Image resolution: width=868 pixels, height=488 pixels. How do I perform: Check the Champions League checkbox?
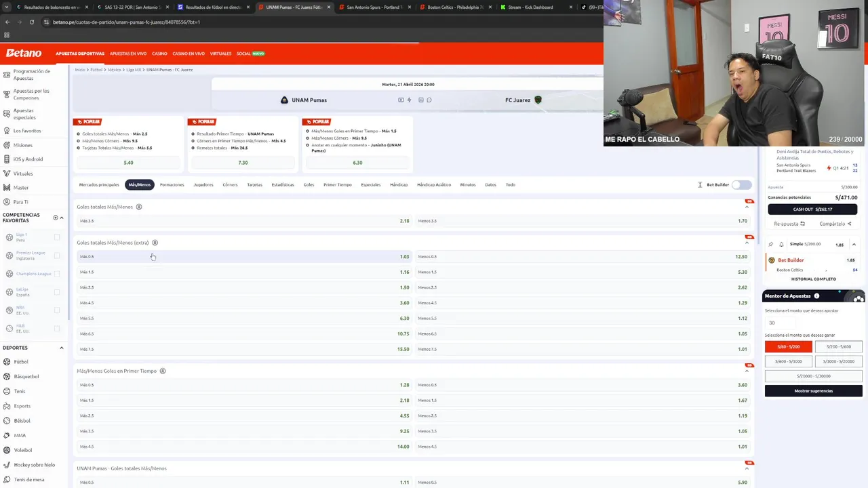point(57,274)
